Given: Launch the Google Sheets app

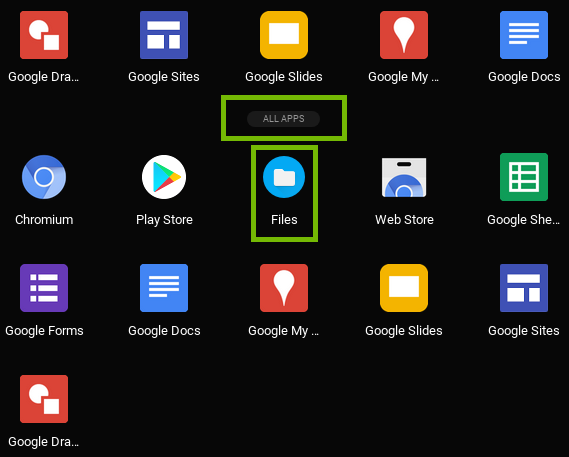Looking at the screenshot, I should click(x=524, y=177).
